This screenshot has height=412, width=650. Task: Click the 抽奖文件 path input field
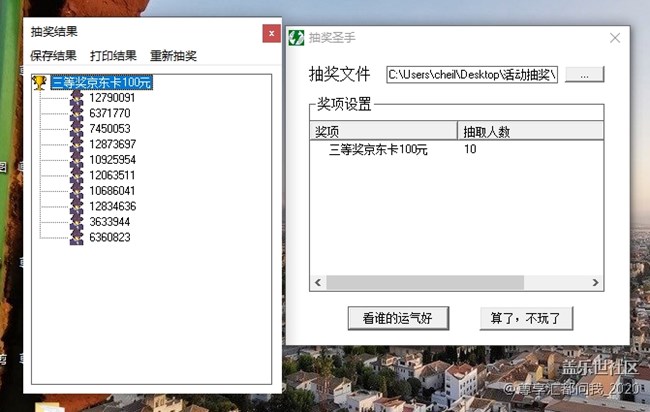[472, 75]
